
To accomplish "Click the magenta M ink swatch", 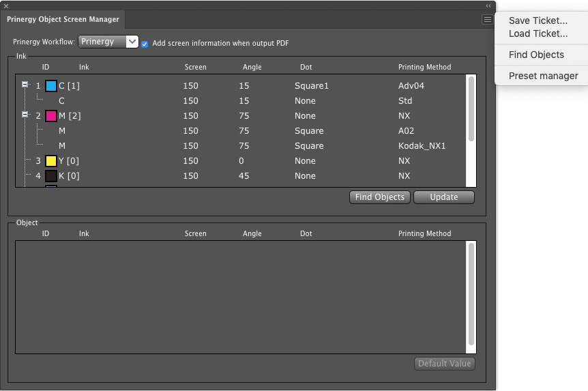I will tap(51, 116).
